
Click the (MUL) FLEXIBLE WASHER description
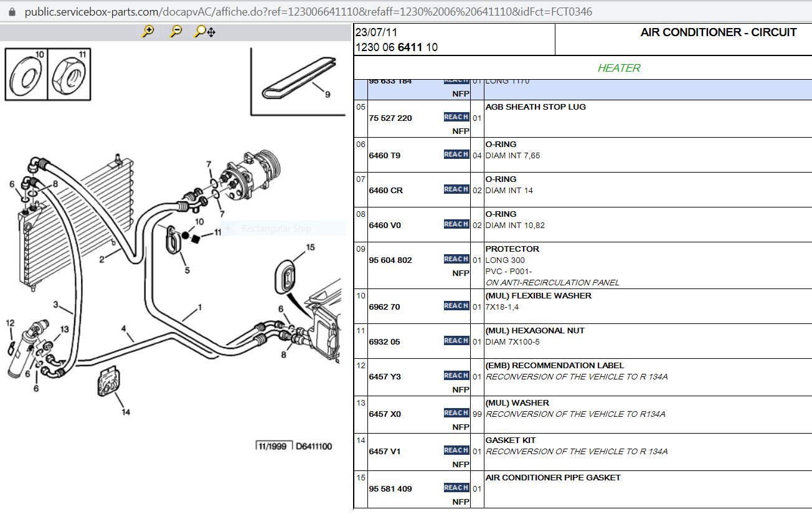pyautogui.click(x=539, y=296)
